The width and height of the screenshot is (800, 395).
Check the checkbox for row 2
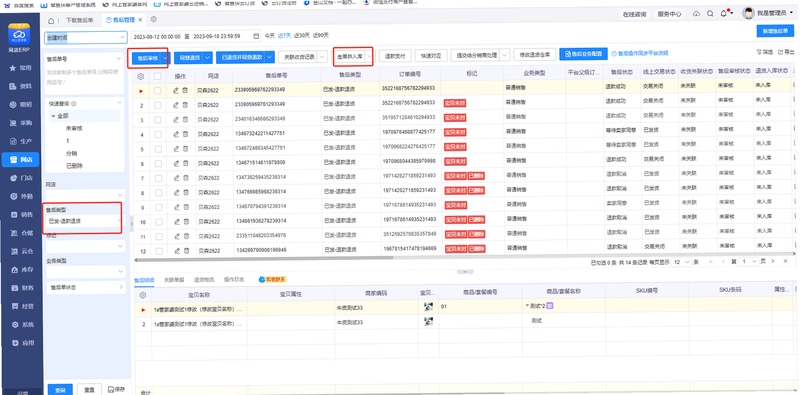(158, 105)
